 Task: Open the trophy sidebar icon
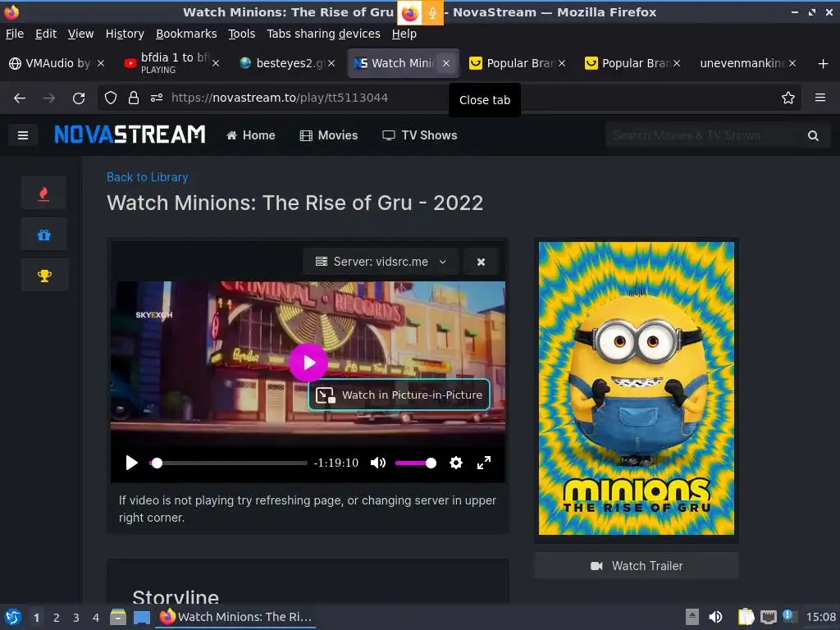pos(44,276)
